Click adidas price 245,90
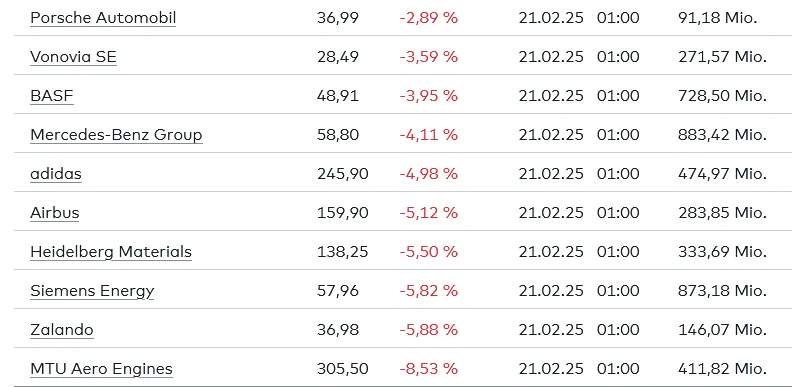The width and height of the screenshot is (792, 387). coord(342,174)
